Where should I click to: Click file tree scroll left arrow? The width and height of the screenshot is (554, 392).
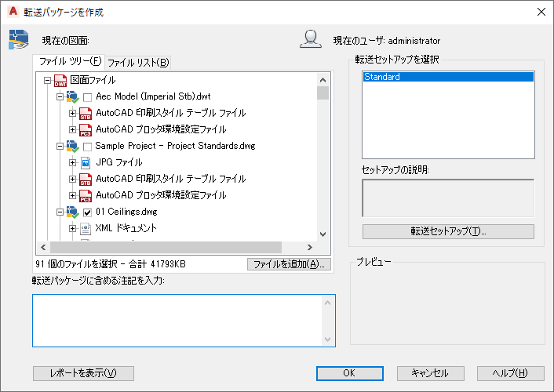tap(43, 247)
